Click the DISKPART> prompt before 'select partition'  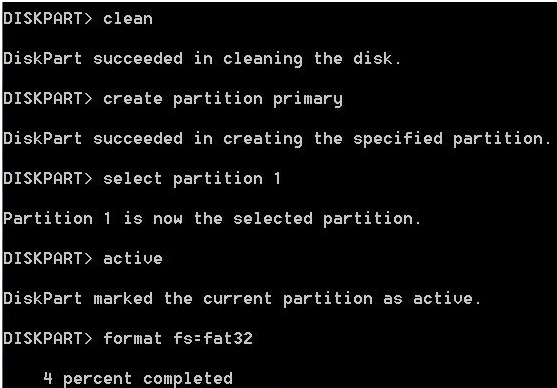click(48, 178)
